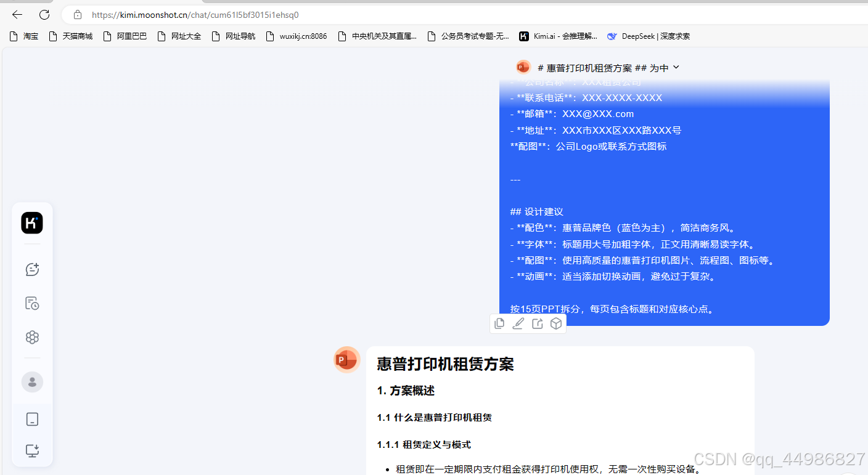Viewport: 868px width, 475px height.
Task: Click the reply heading 惠普打印机租赁方案
Action: 445,363
